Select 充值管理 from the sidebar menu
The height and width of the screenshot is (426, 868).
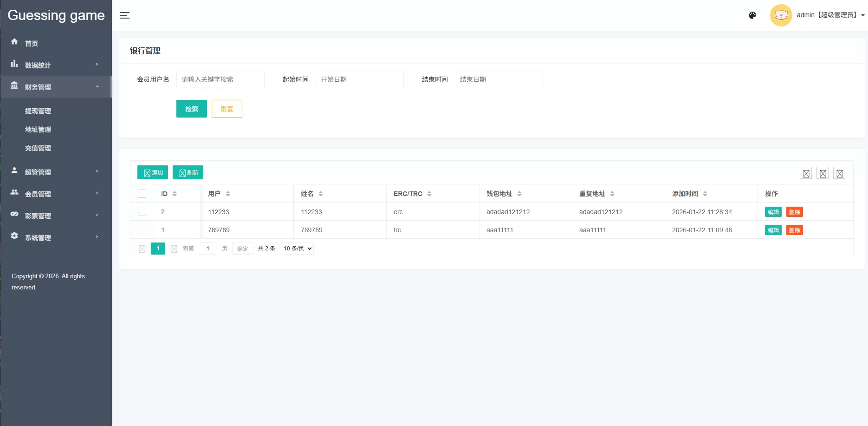tap(38, 148)
